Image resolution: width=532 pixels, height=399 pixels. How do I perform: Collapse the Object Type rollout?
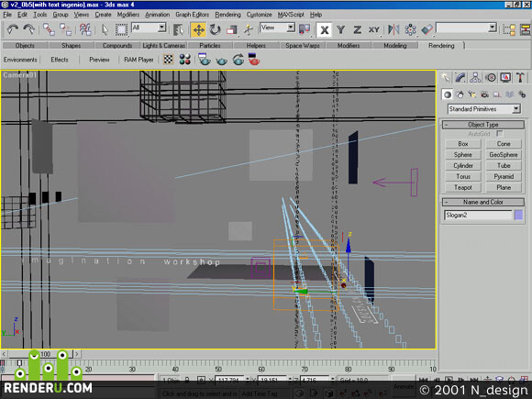coord(483,125)
